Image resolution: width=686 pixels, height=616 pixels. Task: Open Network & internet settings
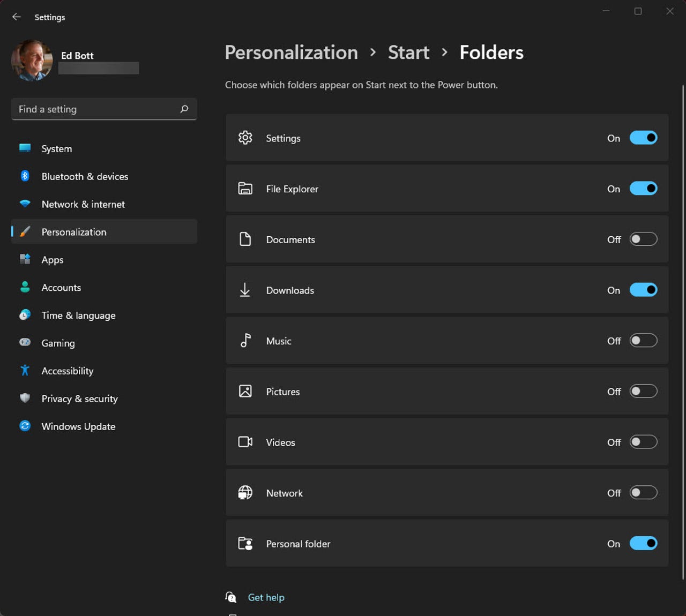104,204
